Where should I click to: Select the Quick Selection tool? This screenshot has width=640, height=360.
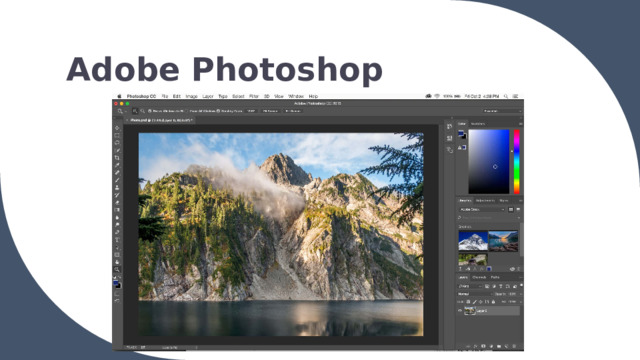pyautogui.click(x=117, y=150)
